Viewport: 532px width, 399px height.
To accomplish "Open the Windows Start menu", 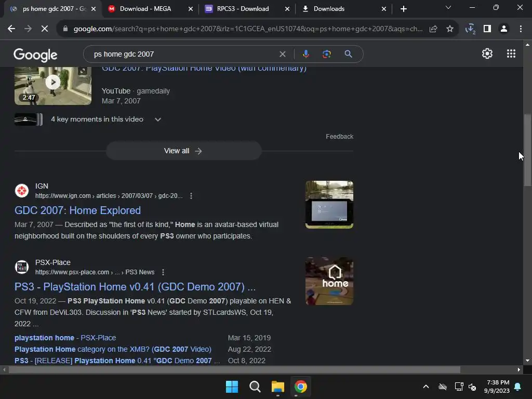I will tap(232, 387).
